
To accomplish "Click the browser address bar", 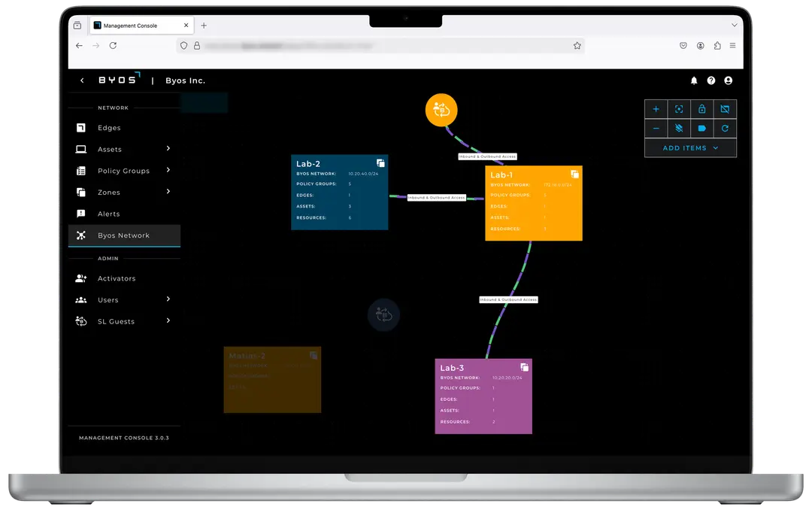I will 380,46.
